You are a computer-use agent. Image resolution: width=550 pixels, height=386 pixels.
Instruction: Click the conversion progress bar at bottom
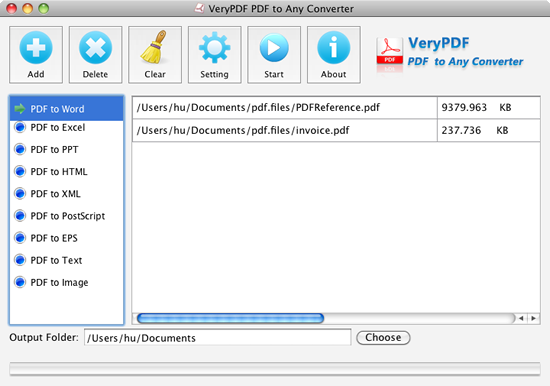pos(275,369)
